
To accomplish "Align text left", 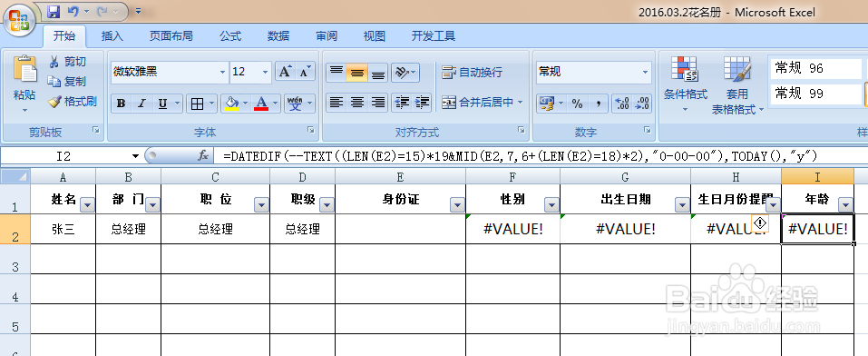I will [336, 103].
